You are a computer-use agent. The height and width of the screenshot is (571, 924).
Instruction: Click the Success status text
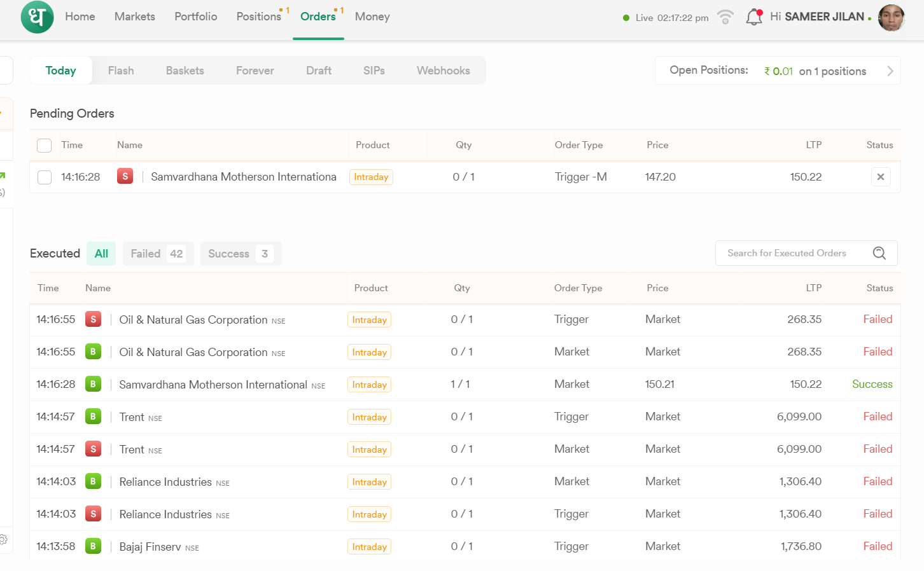(872, 384)
